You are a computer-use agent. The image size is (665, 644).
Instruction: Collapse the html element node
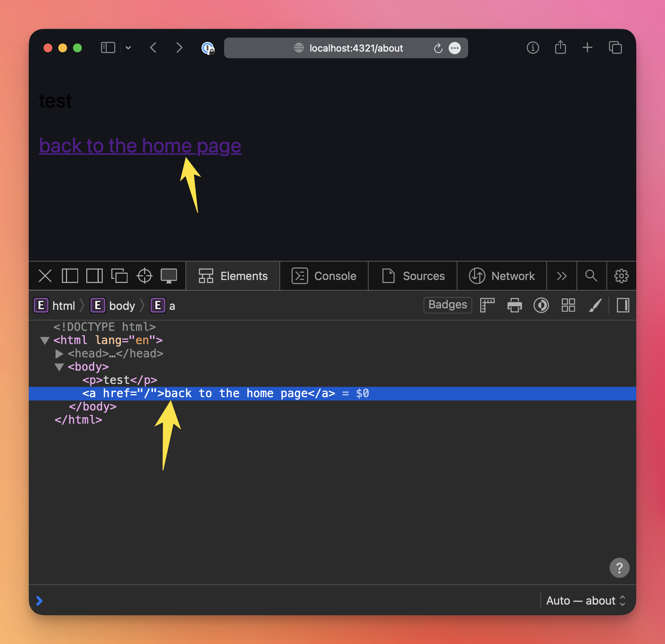[45, 340]
